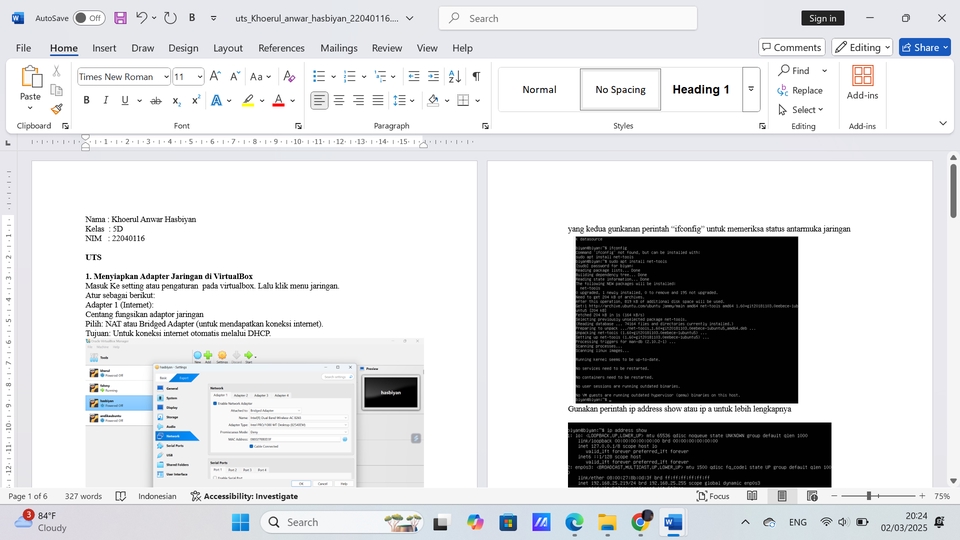This screenshot has height=540, width=960.
Task: Switch to Web Layout view in the status bar
Action: pyautogui.click(x=812, y=496)
